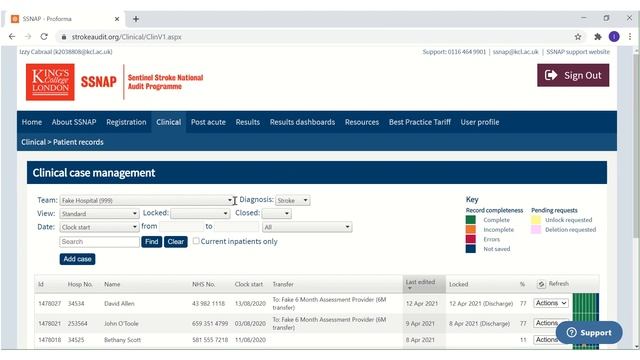Click the Clear button
640x360 pixels.
click(176, 242)
